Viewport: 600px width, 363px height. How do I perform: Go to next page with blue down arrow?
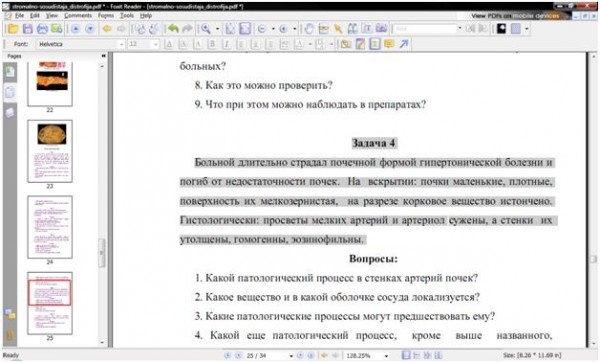coord(90,29)
